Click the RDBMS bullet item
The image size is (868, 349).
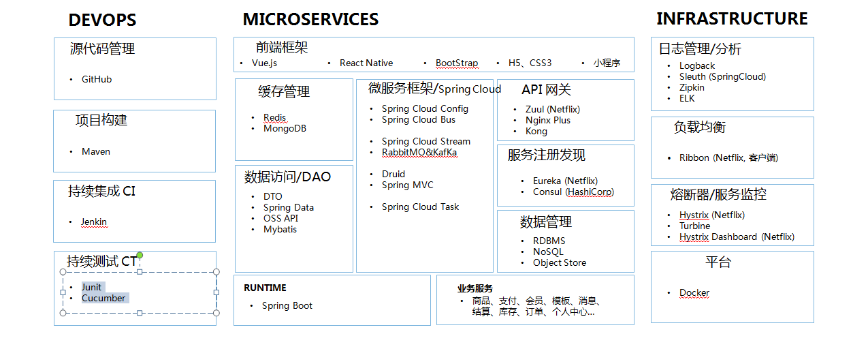[549, 241]
